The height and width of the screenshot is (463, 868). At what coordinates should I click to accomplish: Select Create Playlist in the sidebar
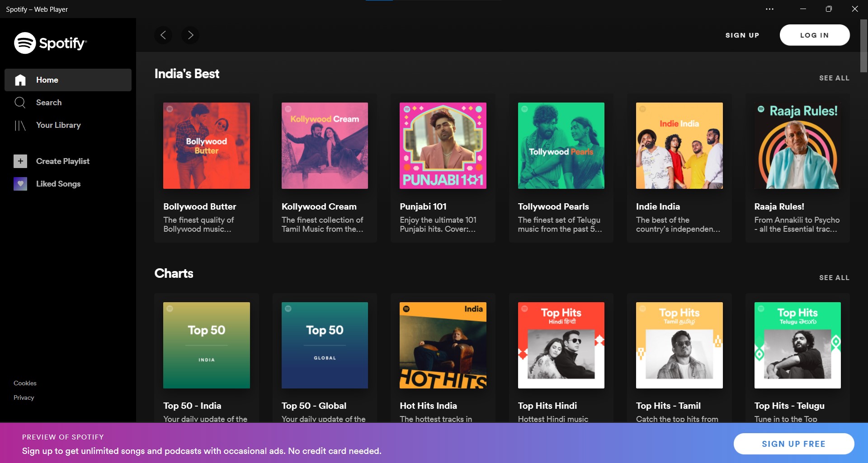click(x=68, y=161)
